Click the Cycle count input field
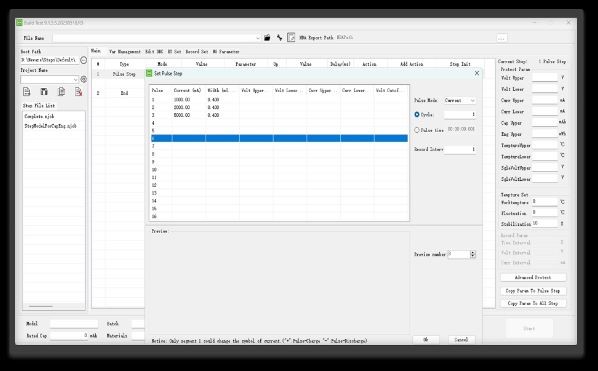 [x=460, y=114]
